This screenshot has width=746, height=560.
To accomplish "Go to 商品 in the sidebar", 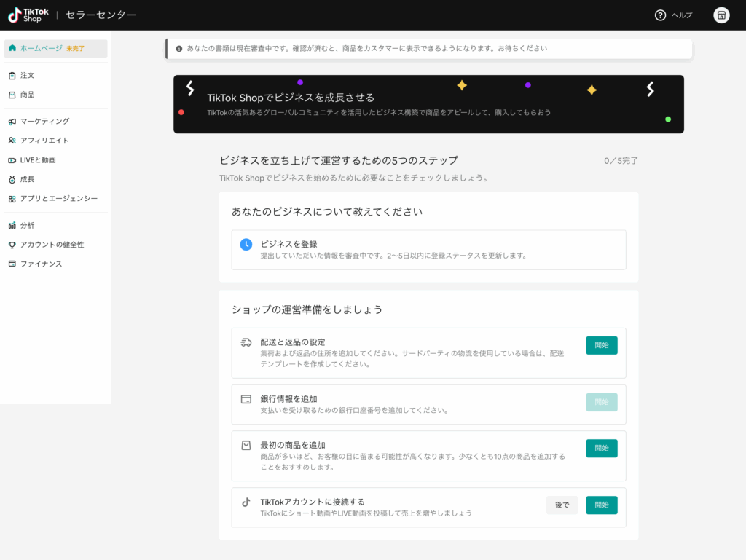I will click(x=27, y=95).
